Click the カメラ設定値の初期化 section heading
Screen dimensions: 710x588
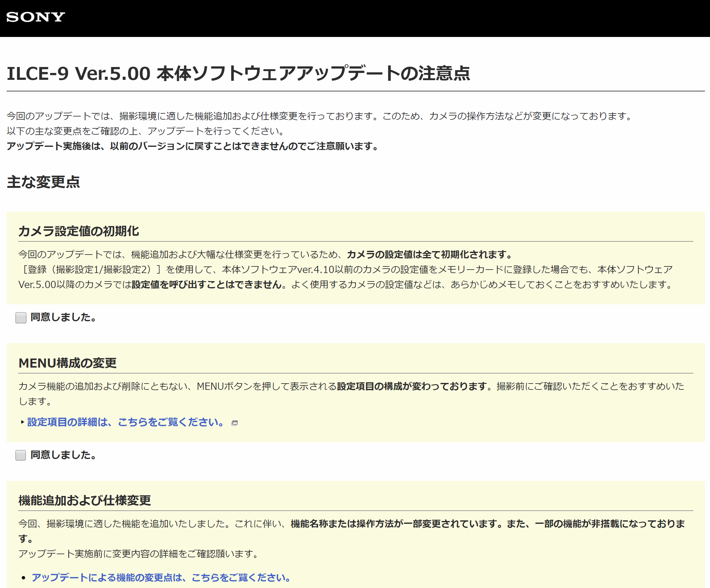click(79, 231)
